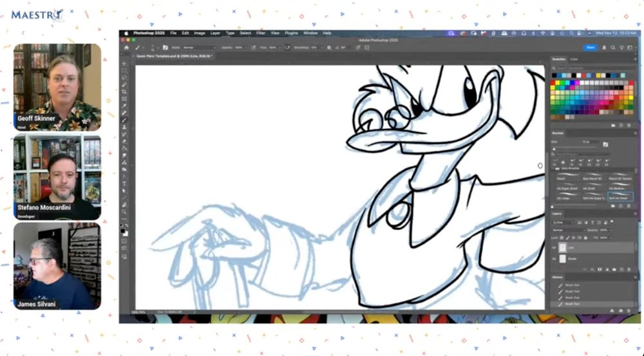The width and height of the screenshot is (644, 356).
Task: Select the Crop tool
Action: click(x=124, y=92)
